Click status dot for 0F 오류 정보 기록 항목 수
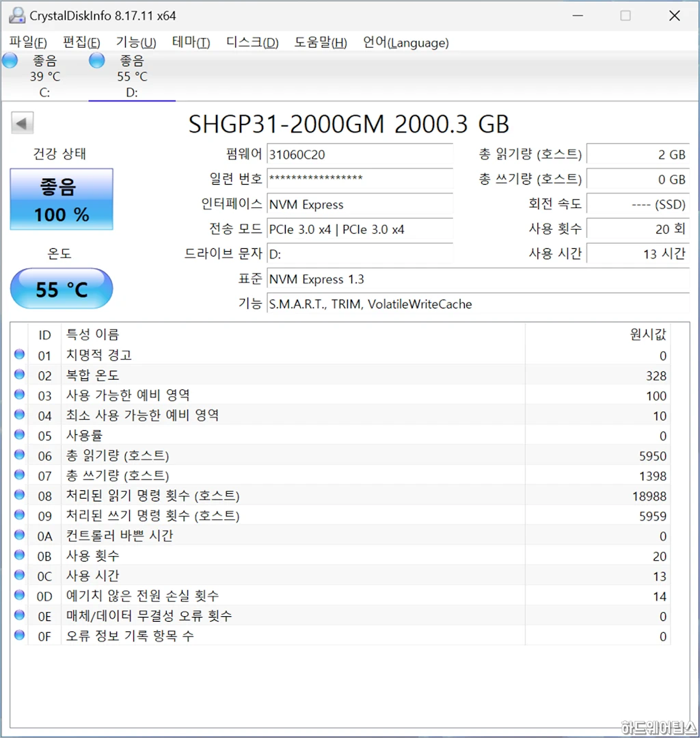 [19, 635]
